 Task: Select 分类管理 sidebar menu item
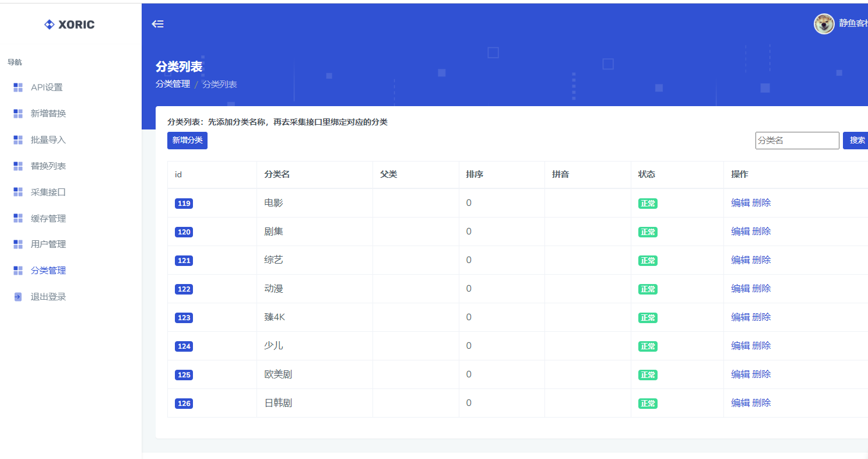[x=48, y=271]
